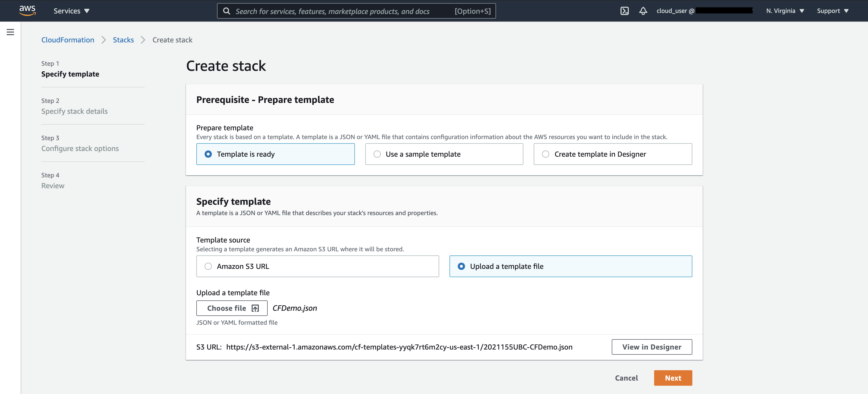Image resolution: width=868 pixels, height=394 pixels.
Task: Open the N. Virginia region dropdown
Action: 785,11
